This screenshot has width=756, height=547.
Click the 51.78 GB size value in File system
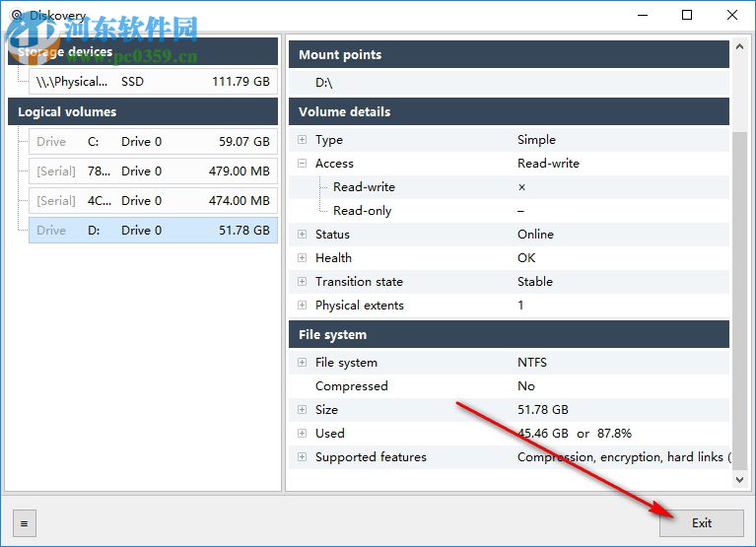542,410
